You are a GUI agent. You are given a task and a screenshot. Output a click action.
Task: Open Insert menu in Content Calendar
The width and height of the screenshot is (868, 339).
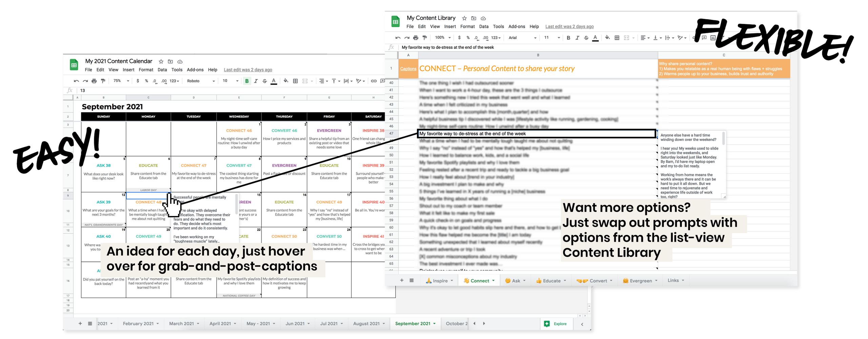coord(129,70)
